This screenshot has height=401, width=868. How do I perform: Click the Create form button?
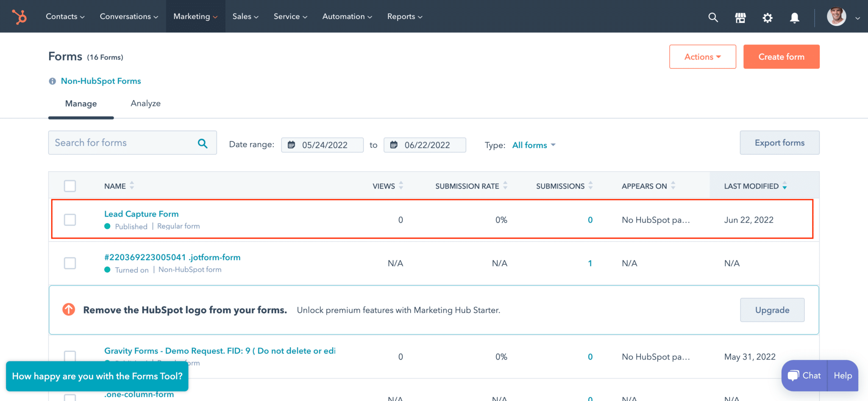[x=781, y=56]
